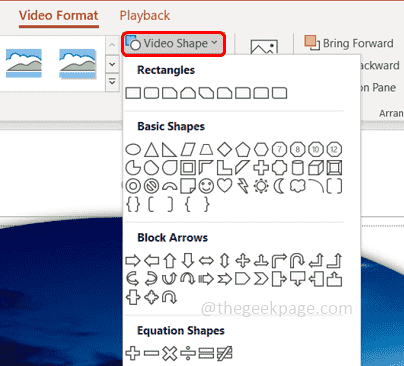Select the Multiplication Sign equation shape
Viewport: 404px width, 366px height.
(170, 353)
